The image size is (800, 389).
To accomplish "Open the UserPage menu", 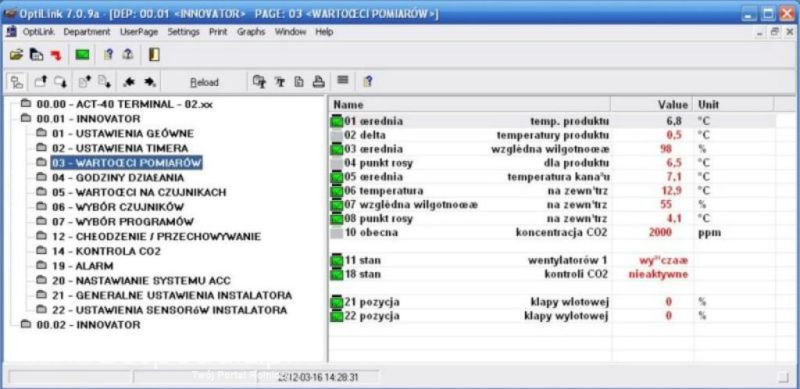I will pyautogui.click(x=139, y=32).
